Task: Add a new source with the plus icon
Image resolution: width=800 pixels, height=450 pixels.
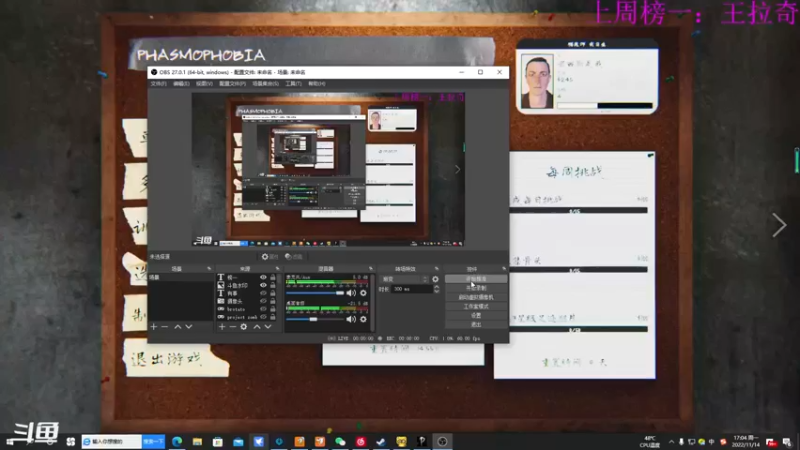Action: click(222, 327)
